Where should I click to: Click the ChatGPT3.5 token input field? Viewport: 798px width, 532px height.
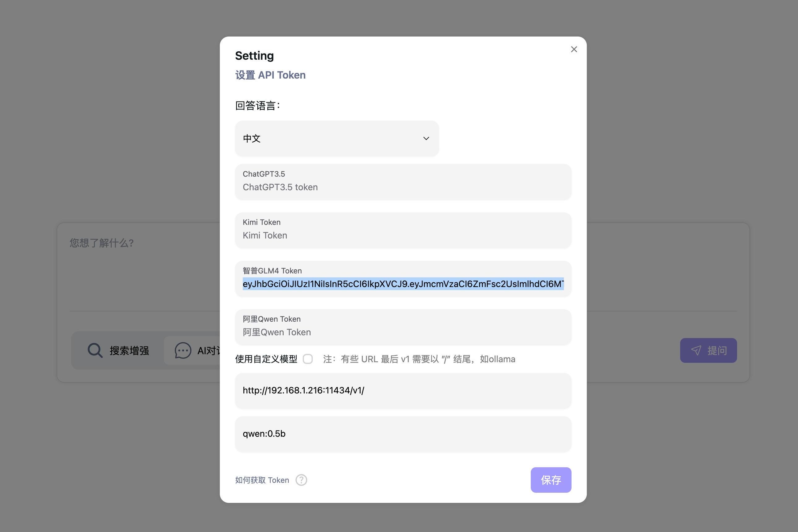pyautogui.click(x=402, y=187)
